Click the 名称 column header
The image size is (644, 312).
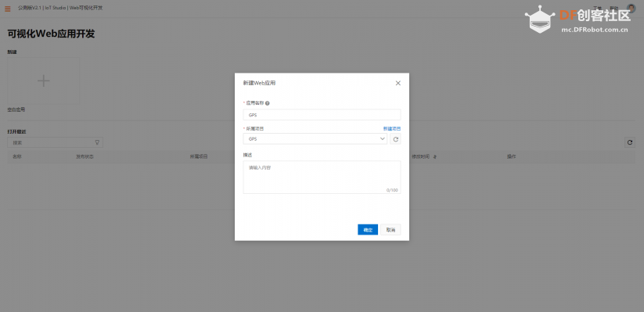[17, 157]
